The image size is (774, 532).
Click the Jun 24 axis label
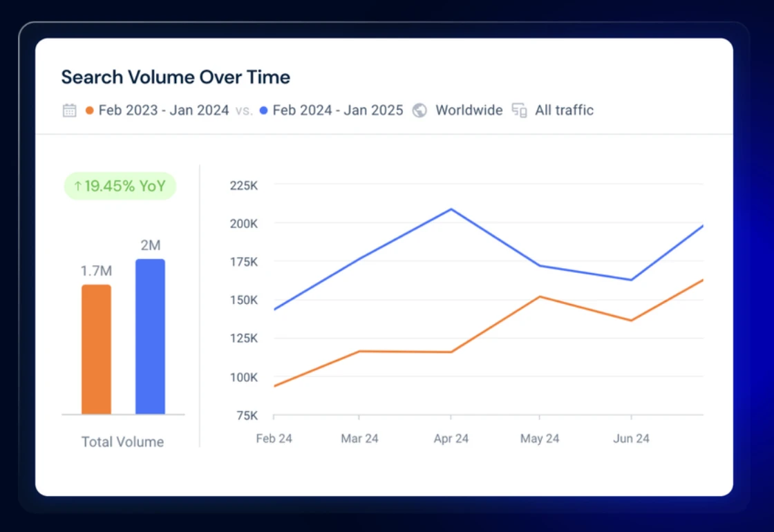click(x=631, y=438)
